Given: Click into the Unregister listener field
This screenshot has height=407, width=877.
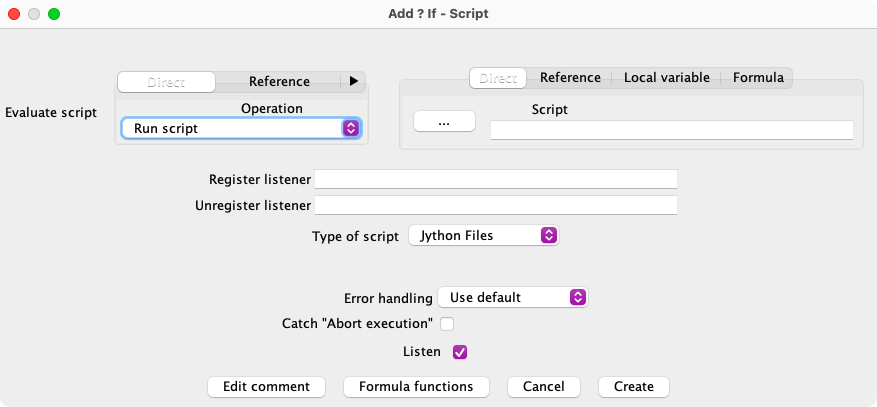Looking at the screenshot, I should [496, 206].
